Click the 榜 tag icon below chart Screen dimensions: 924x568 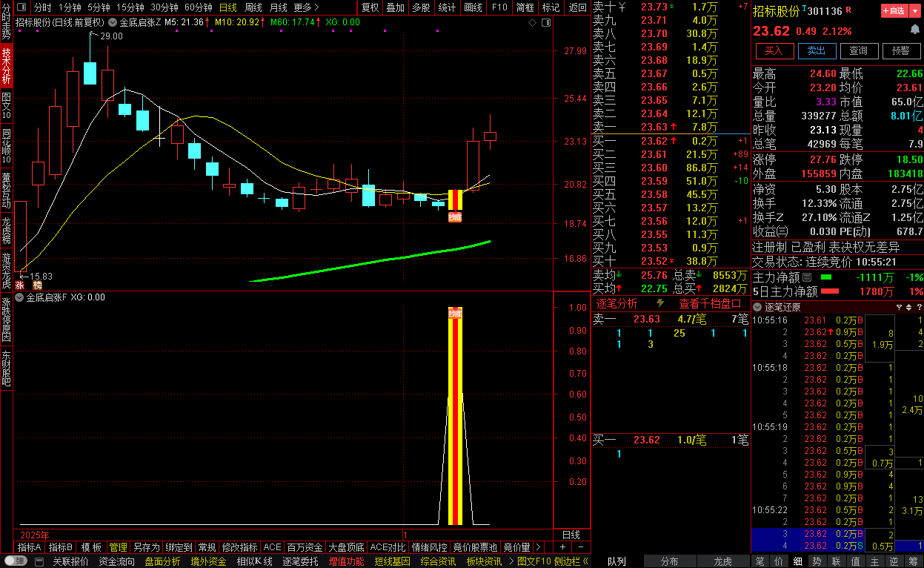[37, 285]
